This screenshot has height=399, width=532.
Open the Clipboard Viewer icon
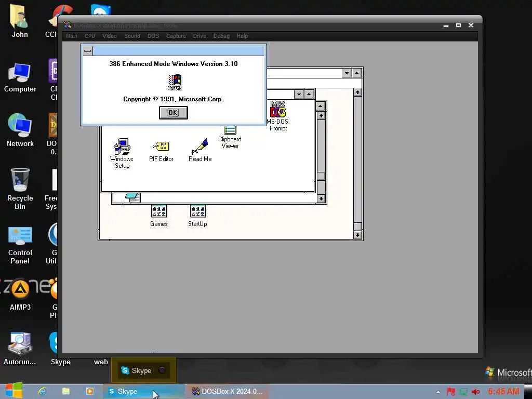(230, 137)
